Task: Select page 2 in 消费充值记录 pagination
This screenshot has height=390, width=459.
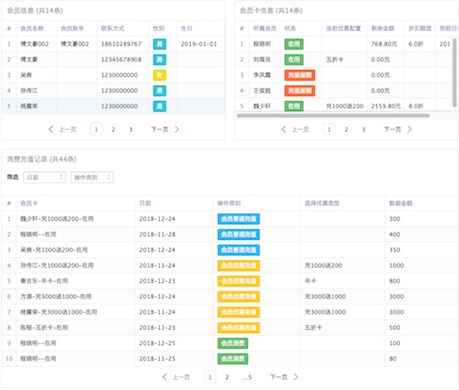Action: tap(227, 377)
